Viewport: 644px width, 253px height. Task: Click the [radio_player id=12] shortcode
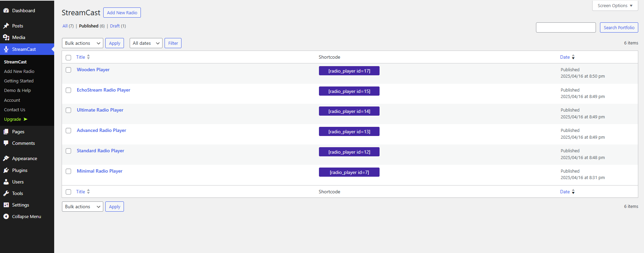tap(349, 152)
